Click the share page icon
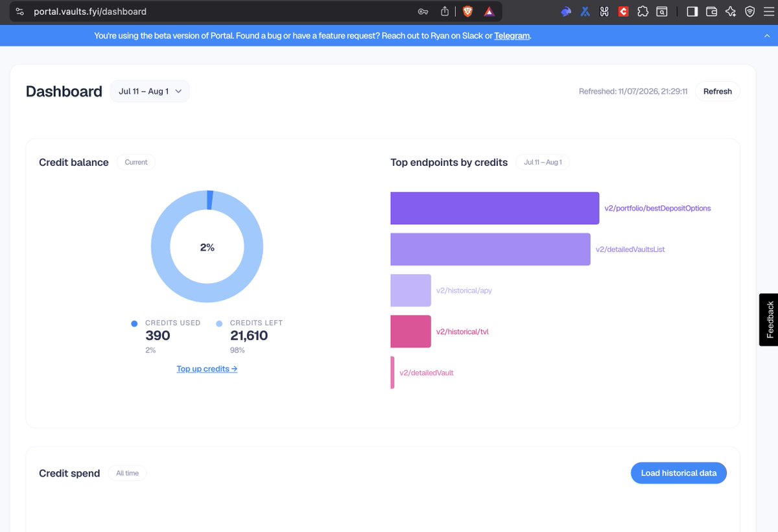The height and width of the screenshot is (532, 778). [x=445, y=12]
